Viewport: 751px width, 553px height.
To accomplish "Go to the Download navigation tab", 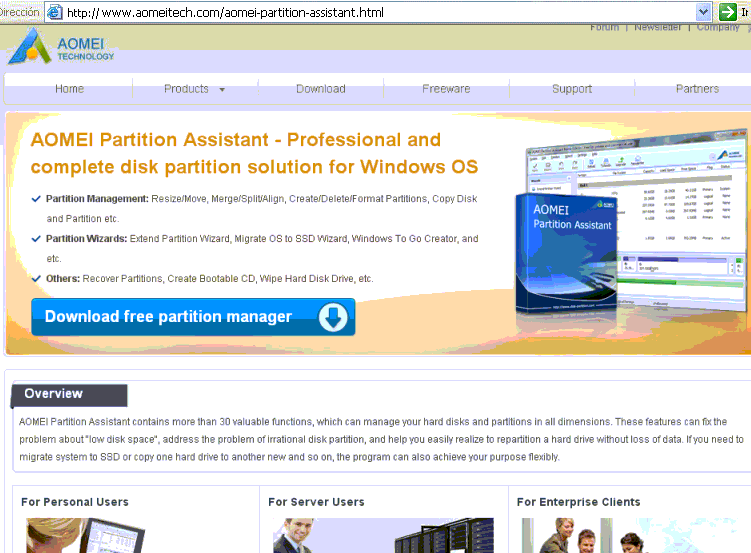I will pyautogui.click(x=320, y=89).
